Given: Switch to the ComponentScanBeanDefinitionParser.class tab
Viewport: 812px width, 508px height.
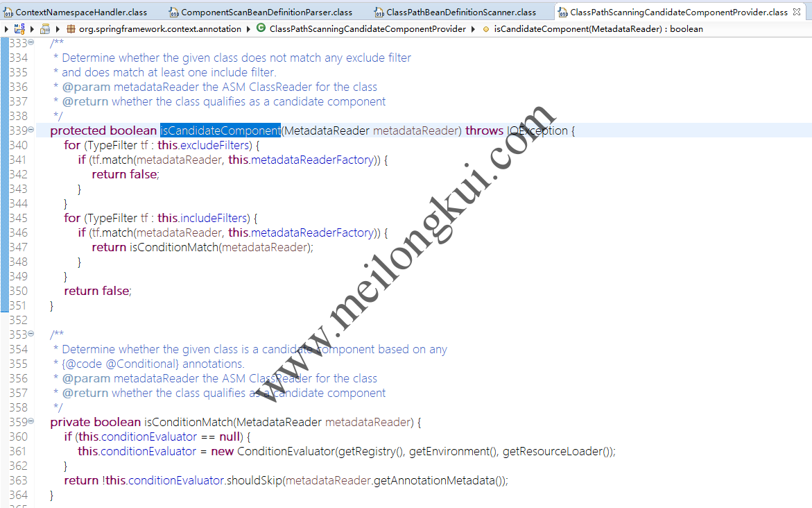Looking at the screenshot, I should (x=266, y=12).
